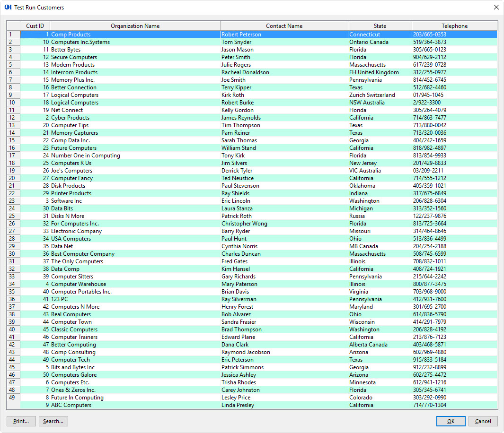Click Computer Sitters organization
The height and width of the screenshot is (433, 504).
coord(135,277)
